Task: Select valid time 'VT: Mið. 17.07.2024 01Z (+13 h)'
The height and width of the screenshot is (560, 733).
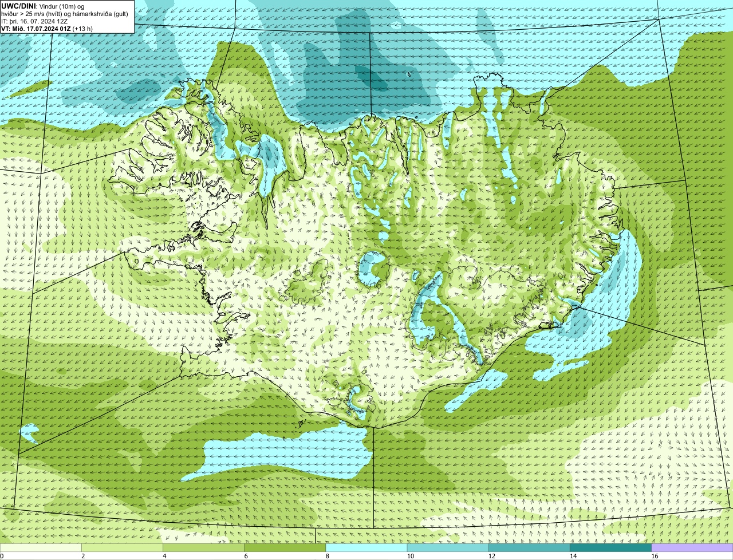Action: click(47, 28)
